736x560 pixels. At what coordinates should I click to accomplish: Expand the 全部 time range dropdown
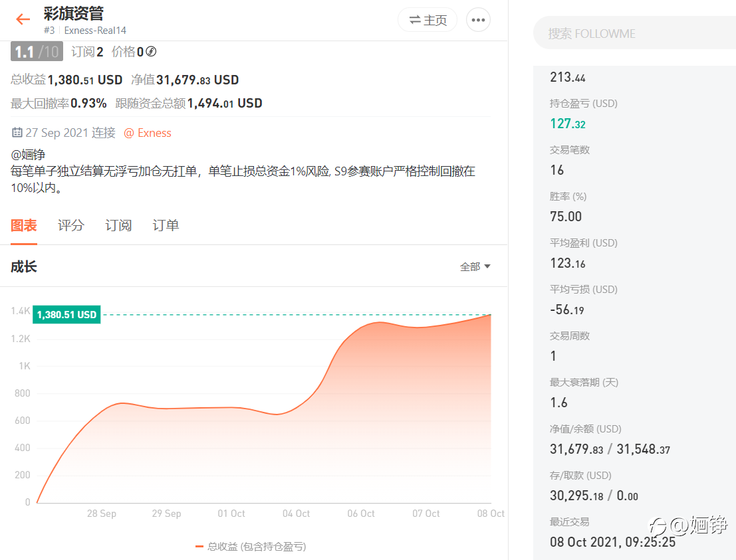(475, 267)
